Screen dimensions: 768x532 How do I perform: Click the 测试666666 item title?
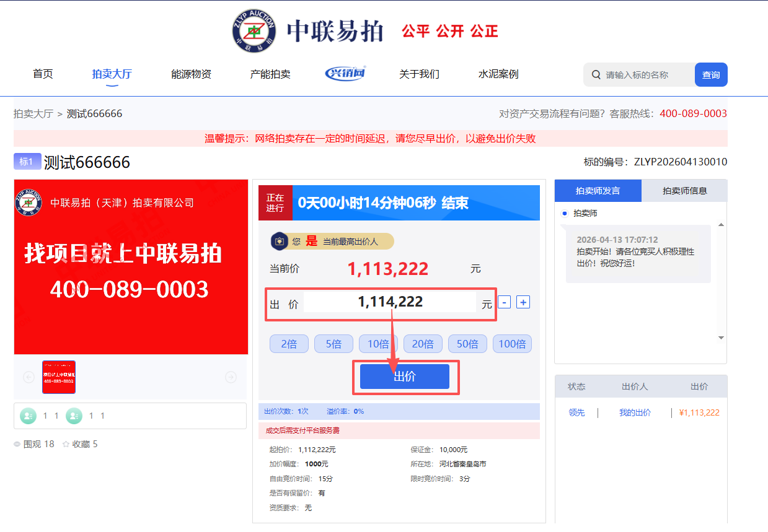click(x=87, y=163)
